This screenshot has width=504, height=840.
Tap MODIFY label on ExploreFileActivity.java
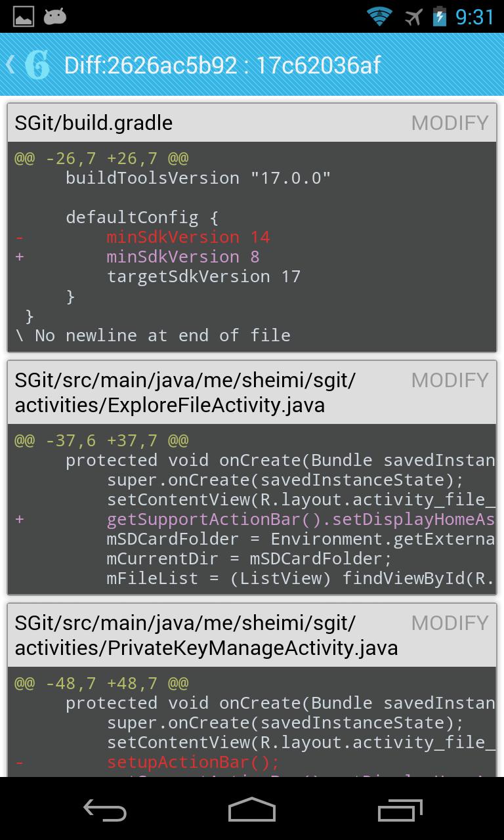450,380
